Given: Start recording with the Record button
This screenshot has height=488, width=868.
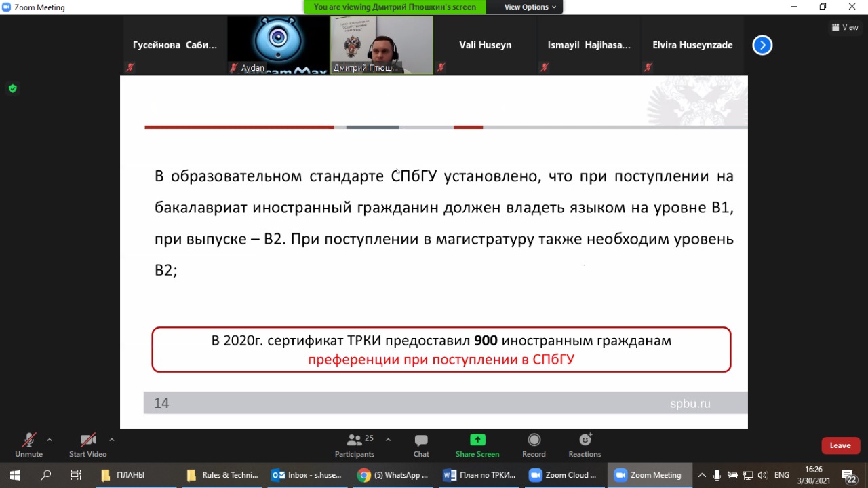Looking at the screenshot, I should point(534,445).
